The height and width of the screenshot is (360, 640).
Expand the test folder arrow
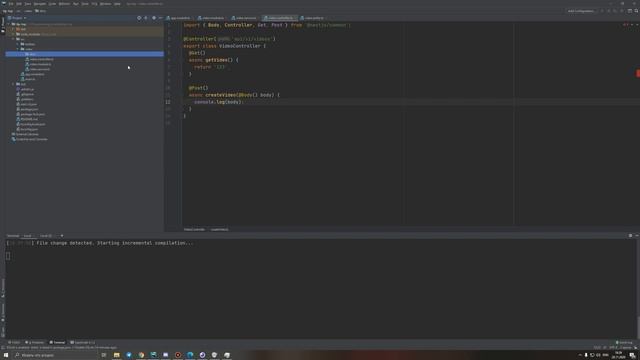pos(13,84)
